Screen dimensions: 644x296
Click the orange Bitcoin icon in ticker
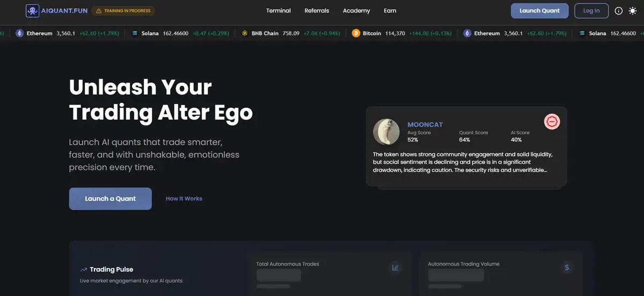pos(356,33)
